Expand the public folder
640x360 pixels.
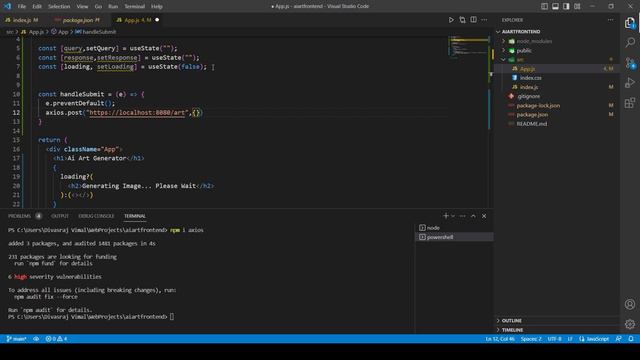coord(504,50)
